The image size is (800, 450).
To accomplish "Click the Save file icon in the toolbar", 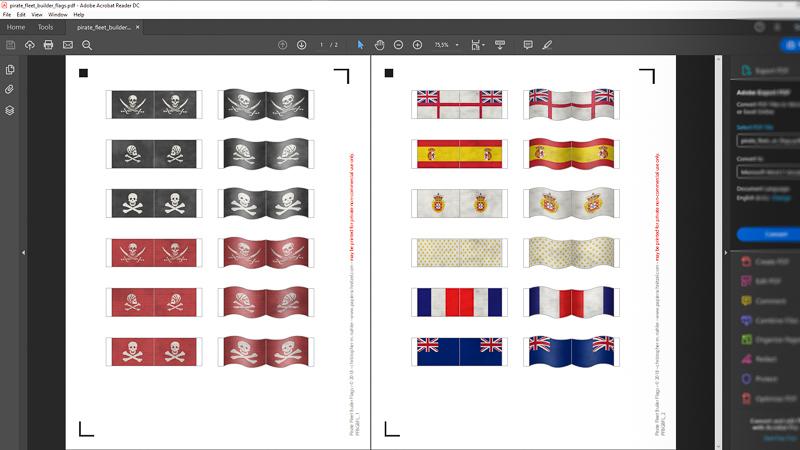I will [x=11, y=45].
